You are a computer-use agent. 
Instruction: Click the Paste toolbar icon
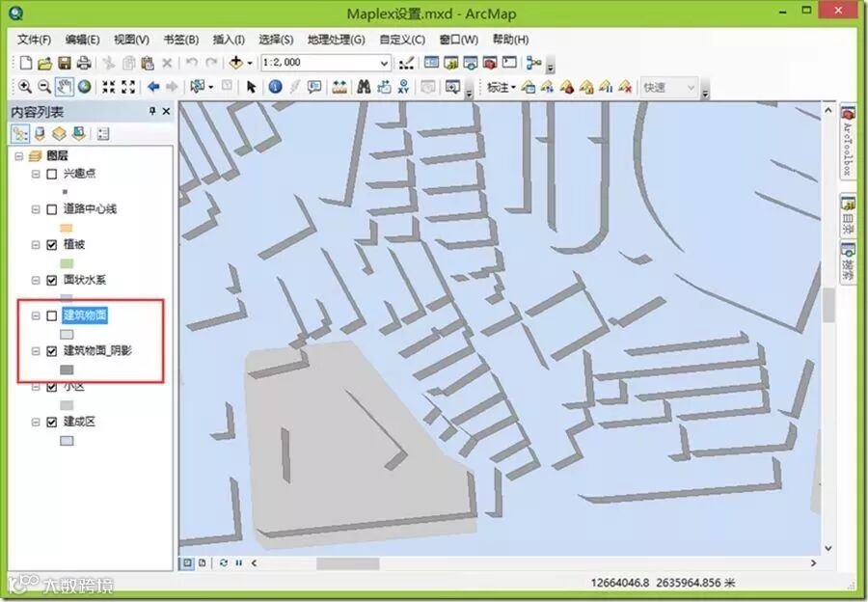click(148, 63)
